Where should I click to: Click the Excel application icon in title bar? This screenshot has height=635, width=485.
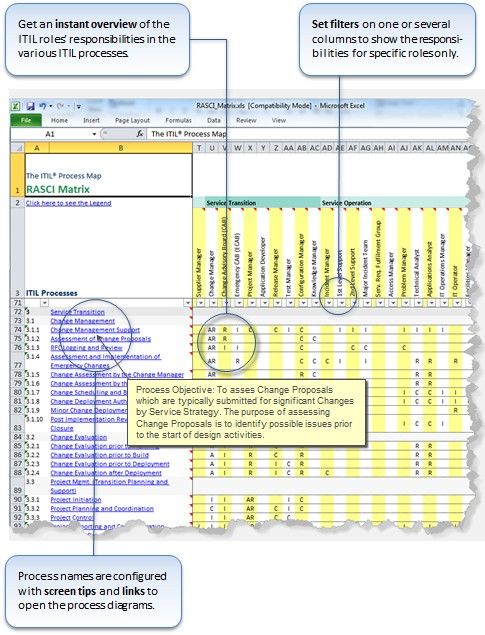click(x=15, y=107)
